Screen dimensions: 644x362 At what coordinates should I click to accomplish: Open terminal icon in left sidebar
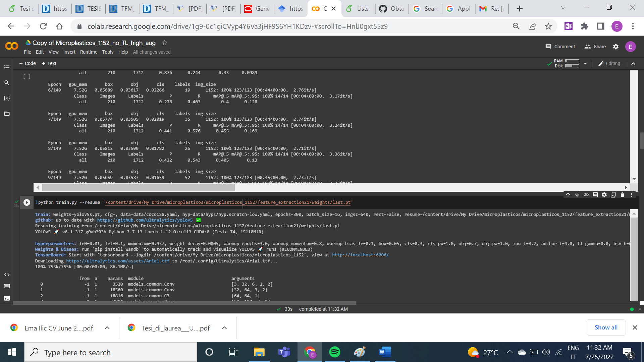7,298
